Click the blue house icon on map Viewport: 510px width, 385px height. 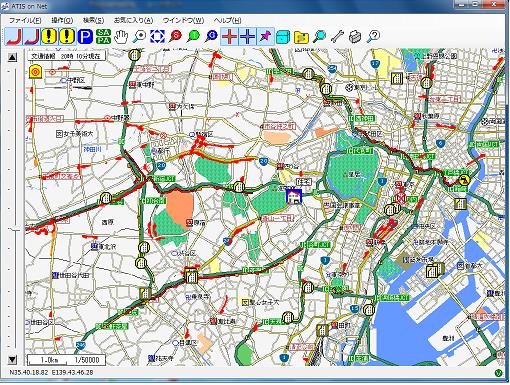[x=294, y=196]
